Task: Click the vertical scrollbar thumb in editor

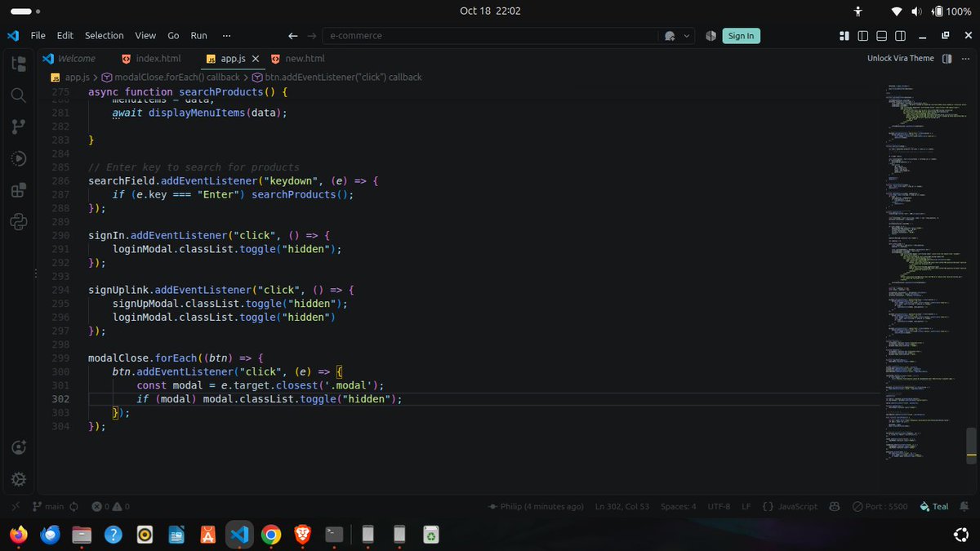Action: pyautogui.click(x=972, y=446)
